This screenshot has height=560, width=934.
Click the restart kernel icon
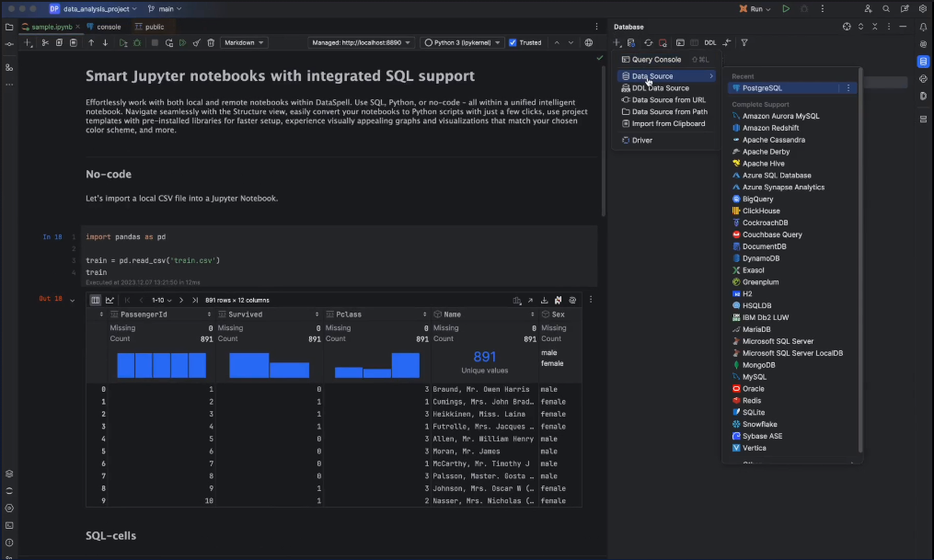(169, 43)
